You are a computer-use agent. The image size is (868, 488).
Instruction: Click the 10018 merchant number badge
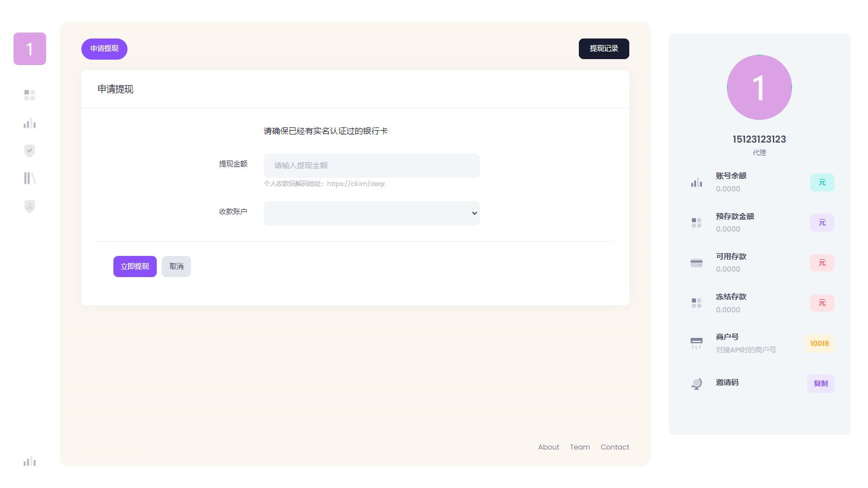point(819,343)
